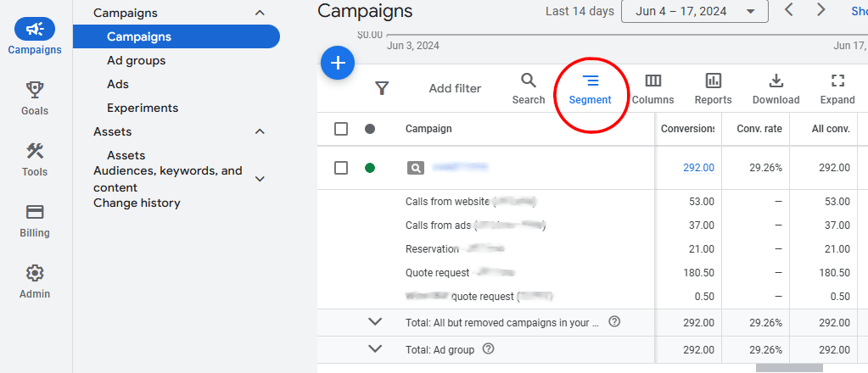The image size is (868, 373).
Task: Download the campaign report
Action: point(776,89)
